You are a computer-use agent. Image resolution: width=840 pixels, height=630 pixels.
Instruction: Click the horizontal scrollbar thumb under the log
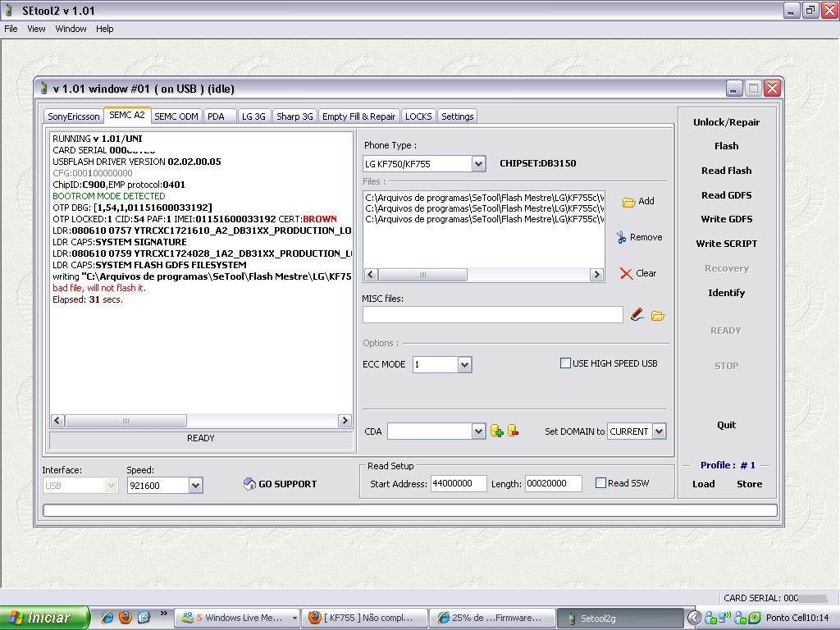click(126, 421)
